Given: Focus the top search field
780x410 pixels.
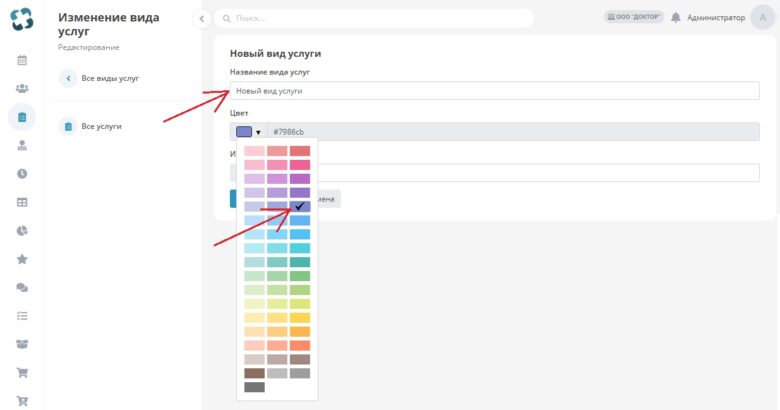Looking at the screenshot, I should (374, 18).
